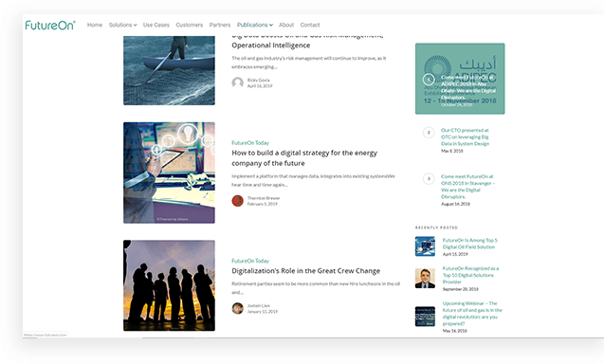This screenshot has height=364, width=604.
Task: Click Thornton Brewer's red avatar icon
Action: click(237, 201)
